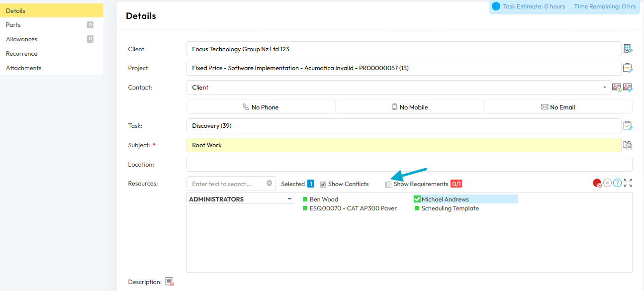Click green square beside Scheduling Template

coord(417,208)
